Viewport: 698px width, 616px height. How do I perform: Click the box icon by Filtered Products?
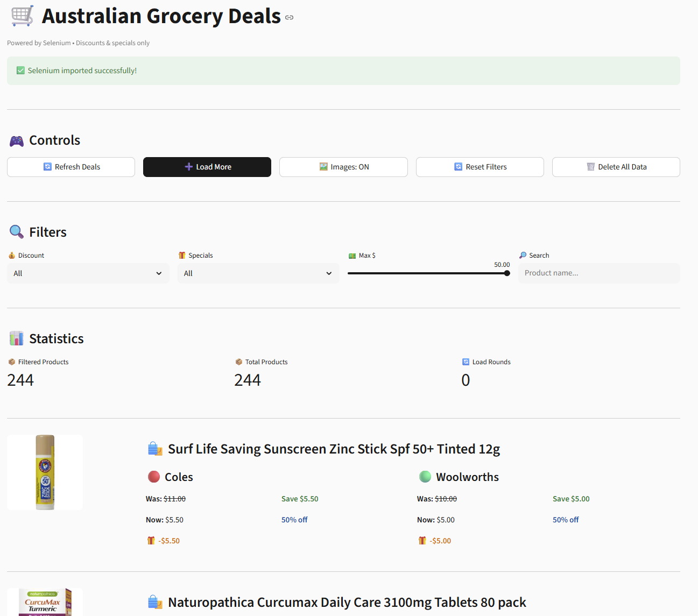pyautogui.click(x=12, y=362)
